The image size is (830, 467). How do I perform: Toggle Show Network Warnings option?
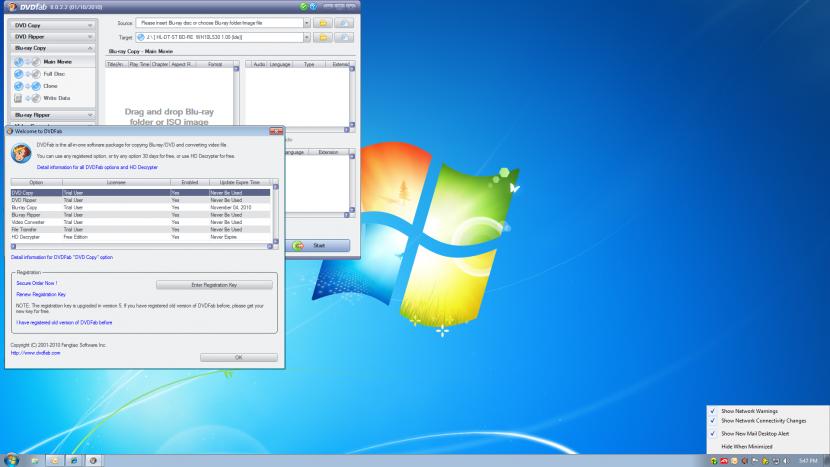click(x=768, y=411)
